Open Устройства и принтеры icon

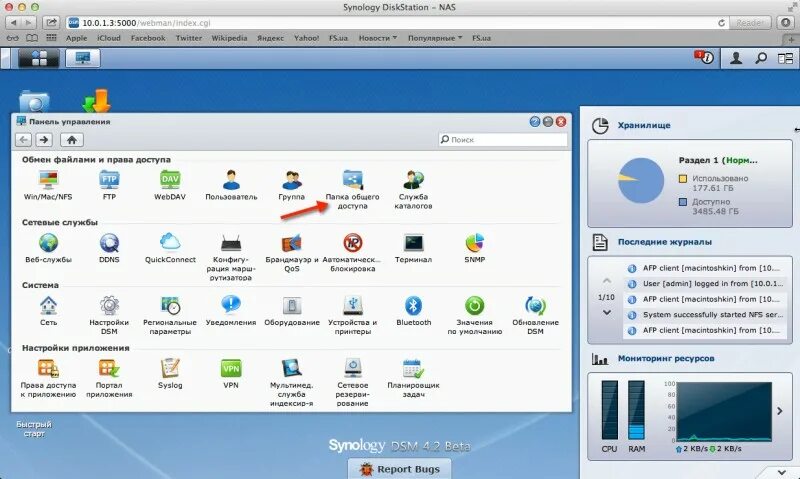click(352, 315)
